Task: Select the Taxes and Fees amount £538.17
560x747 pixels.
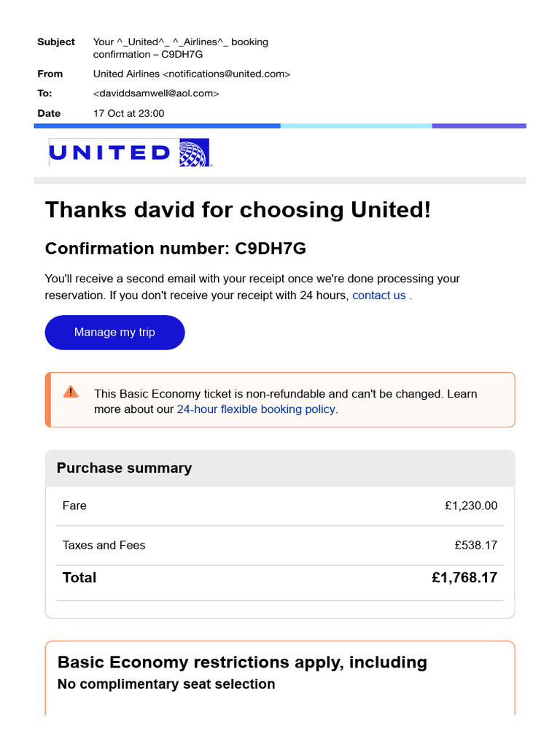Action: [475, 545]
